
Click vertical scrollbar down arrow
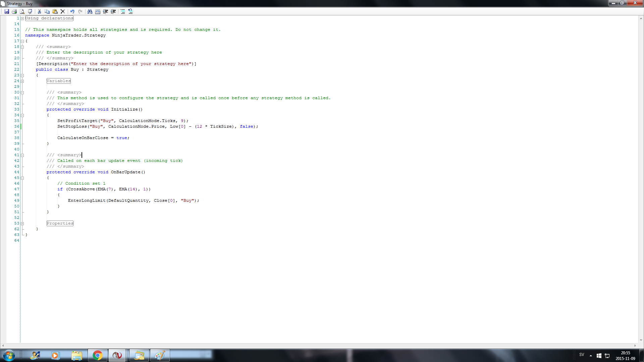(x=641, y=340)
